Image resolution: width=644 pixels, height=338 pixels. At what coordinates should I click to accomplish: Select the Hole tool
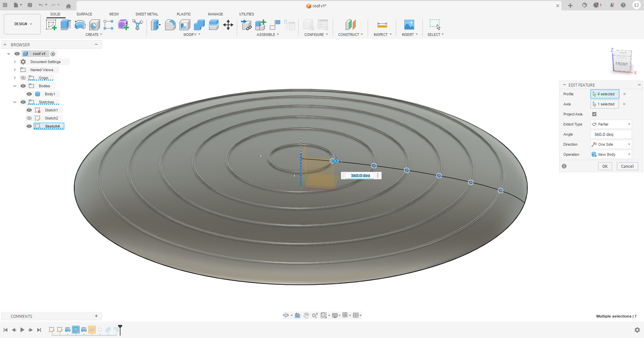click(94, 25)
